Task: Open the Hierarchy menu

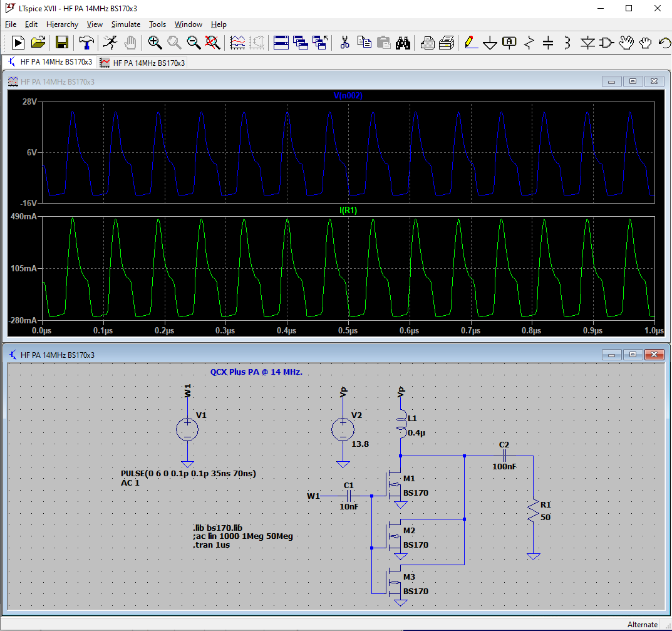Action: point(62,24)
